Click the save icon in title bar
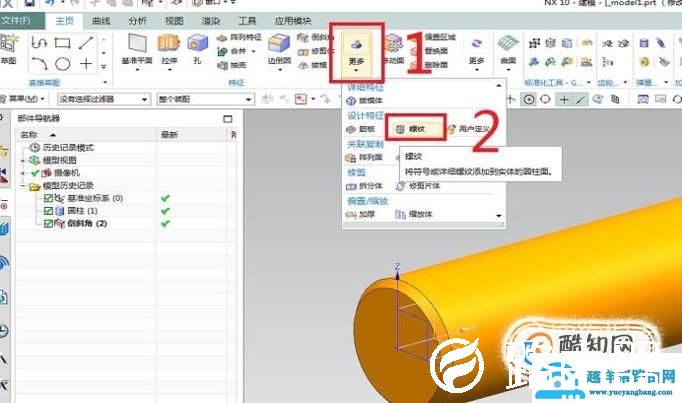Screen dimensions: 682x403 coord(29,3)
